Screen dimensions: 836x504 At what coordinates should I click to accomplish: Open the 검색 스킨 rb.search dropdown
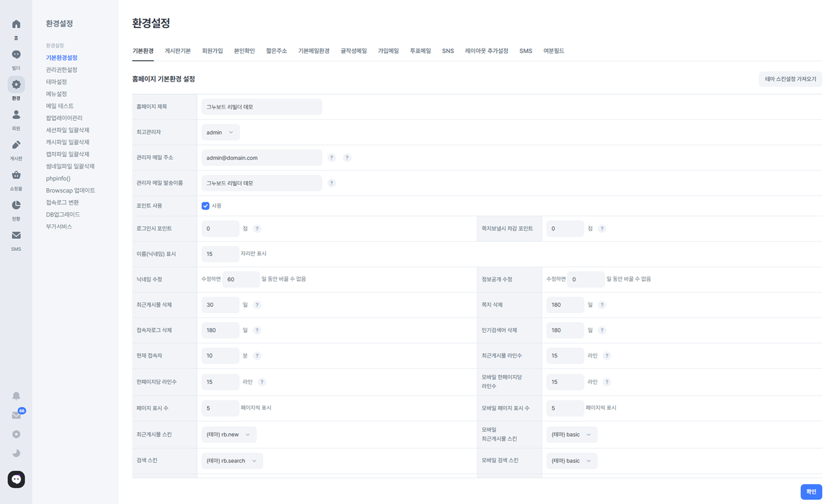(x=232, y=461)
